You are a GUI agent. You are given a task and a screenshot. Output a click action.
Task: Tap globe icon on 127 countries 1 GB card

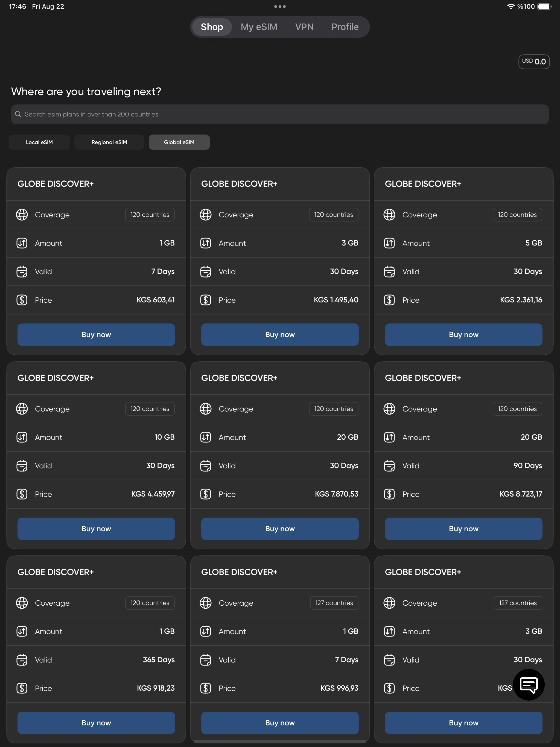pos(206,603)
